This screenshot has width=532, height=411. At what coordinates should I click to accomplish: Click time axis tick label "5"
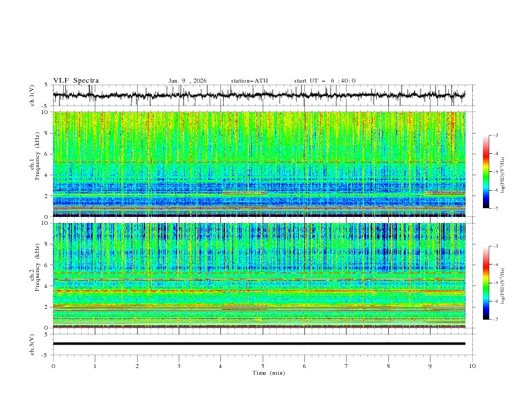tap(263, 366)
